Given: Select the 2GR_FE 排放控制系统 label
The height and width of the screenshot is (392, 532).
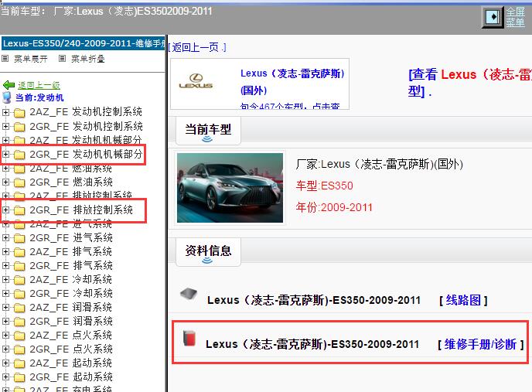Looking at the screenshot, I should (81, 210).
